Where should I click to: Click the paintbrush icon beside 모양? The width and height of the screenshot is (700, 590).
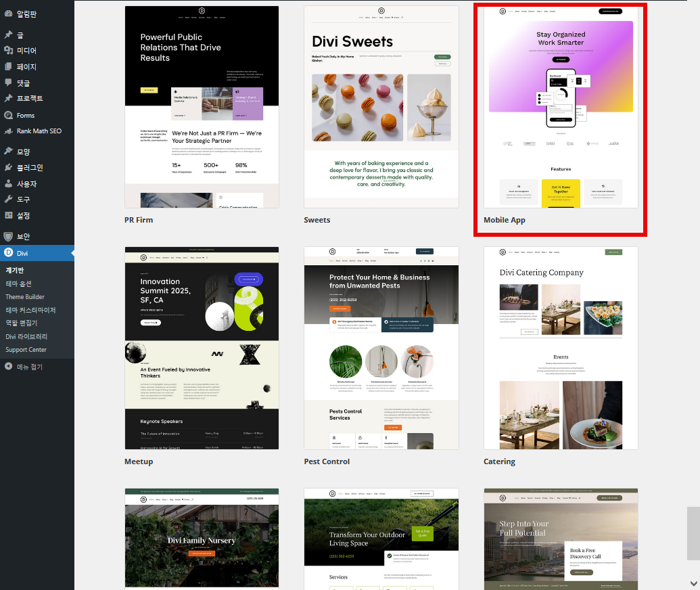pos(8,152)
